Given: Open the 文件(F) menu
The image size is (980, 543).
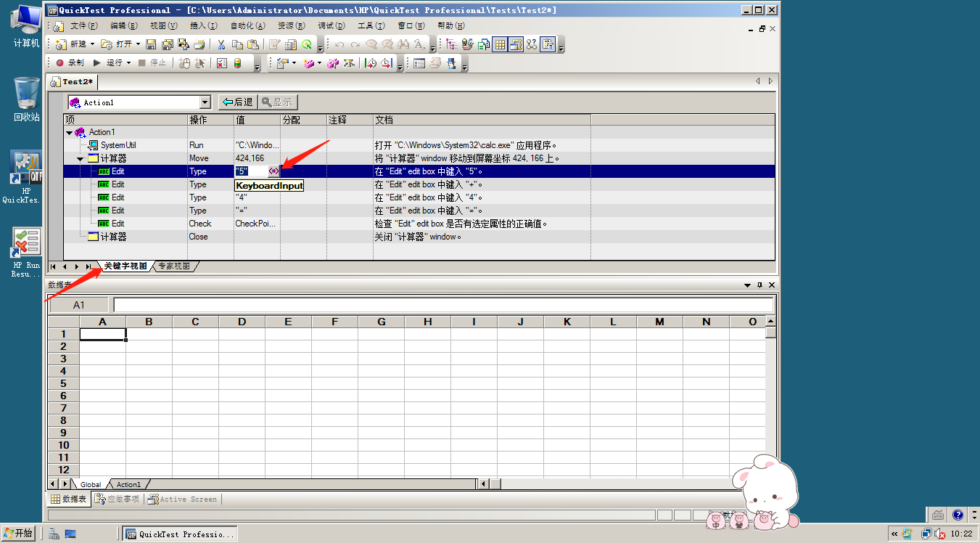Looking at the screenshot, I should (x=83, y=25).
